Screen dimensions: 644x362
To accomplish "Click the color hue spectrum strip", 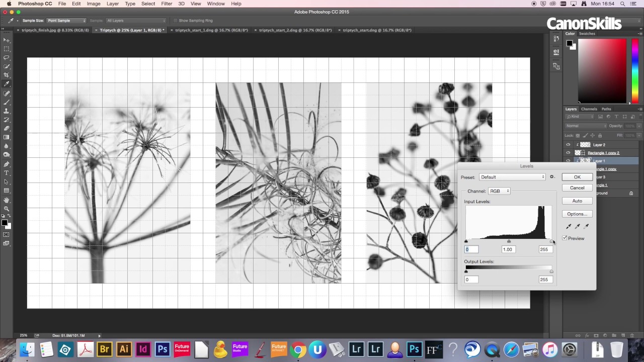I will (x=634, y=71).
